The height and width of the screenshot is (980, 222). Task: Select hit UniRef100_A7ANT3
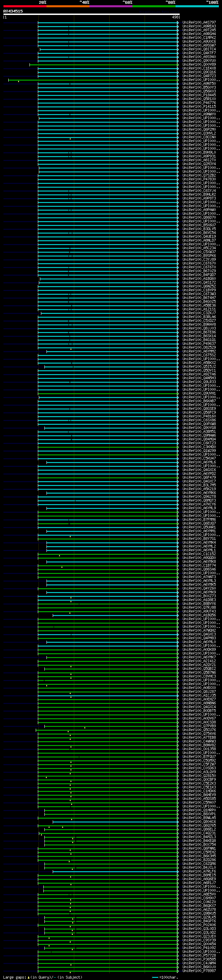click(x=199, y=577)
